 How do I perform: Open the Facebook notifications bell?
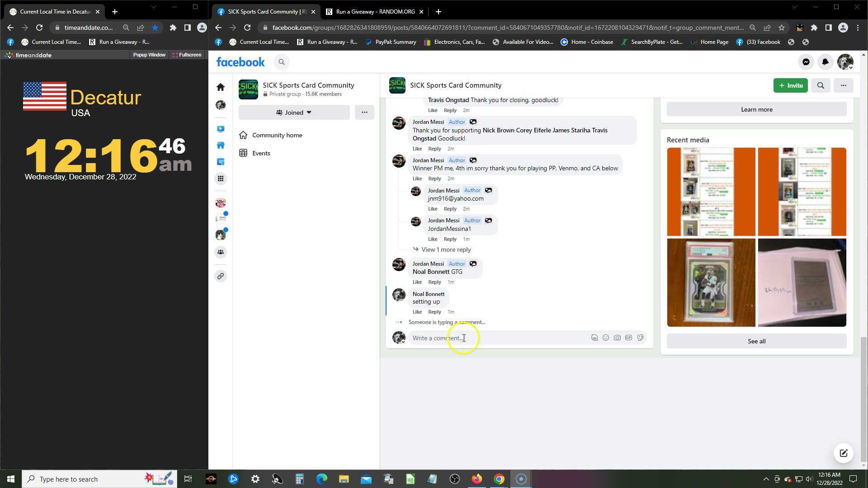point(825,62)
